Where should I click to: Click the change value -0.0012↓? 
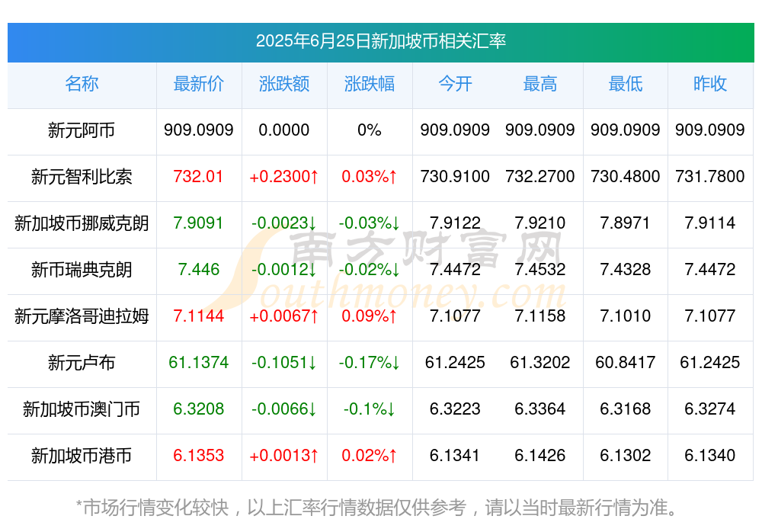tap(284, 269)
